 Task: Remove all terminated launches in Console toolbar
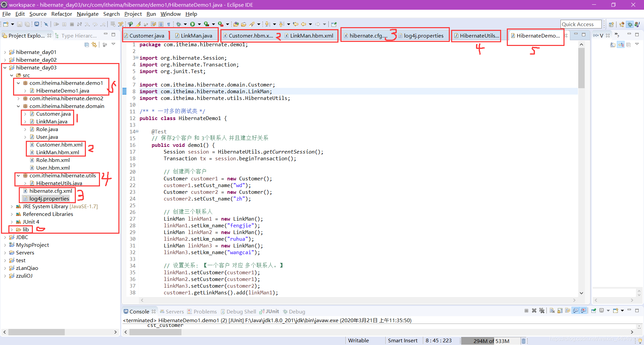coord(542,311)
